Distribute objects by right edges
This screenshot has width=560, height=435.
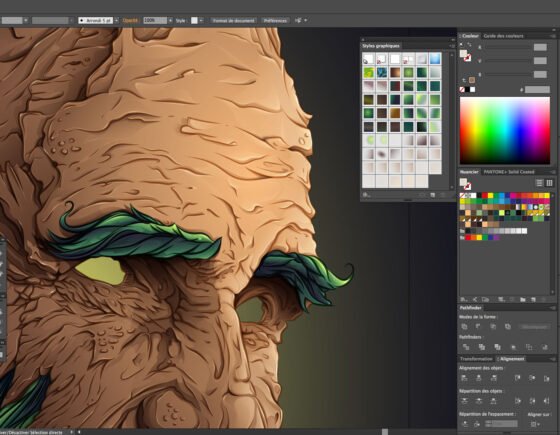[546, 401]
